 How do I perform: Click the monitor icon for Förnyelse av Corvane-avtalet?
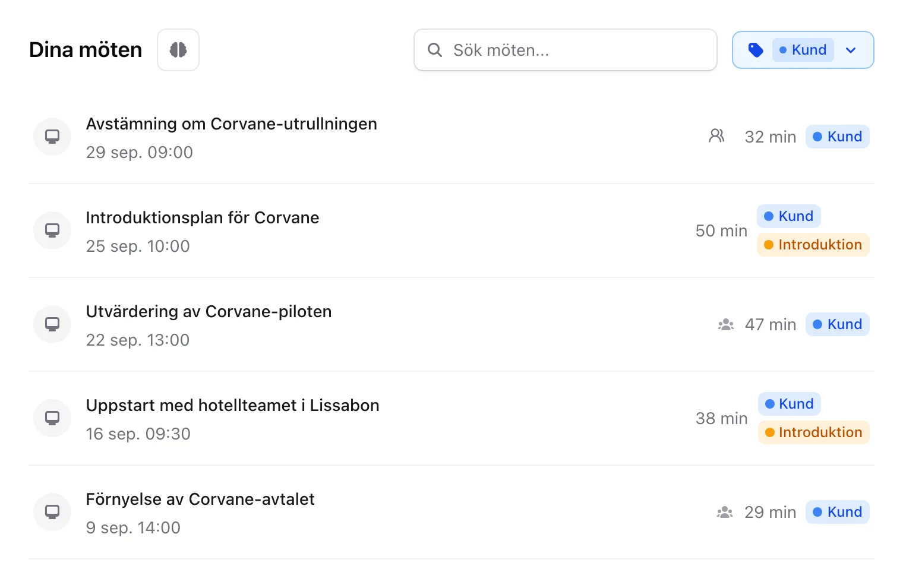click(x=52, y=512)
